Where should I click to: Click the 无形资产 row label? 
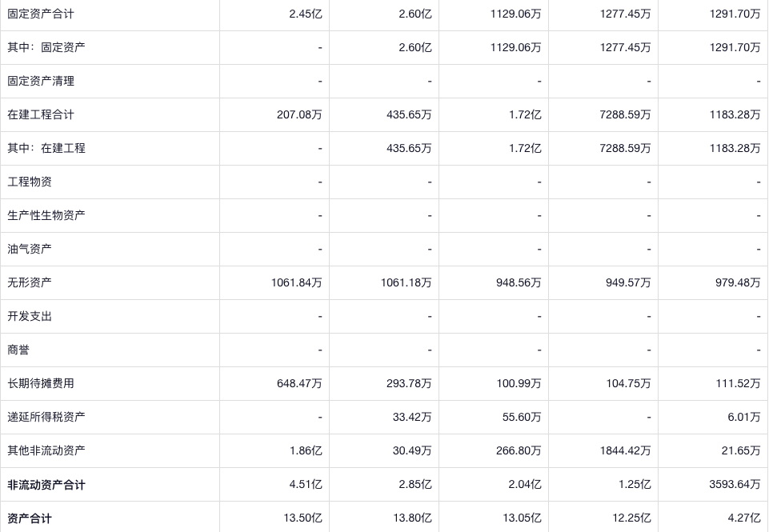(x=30, y=282)
